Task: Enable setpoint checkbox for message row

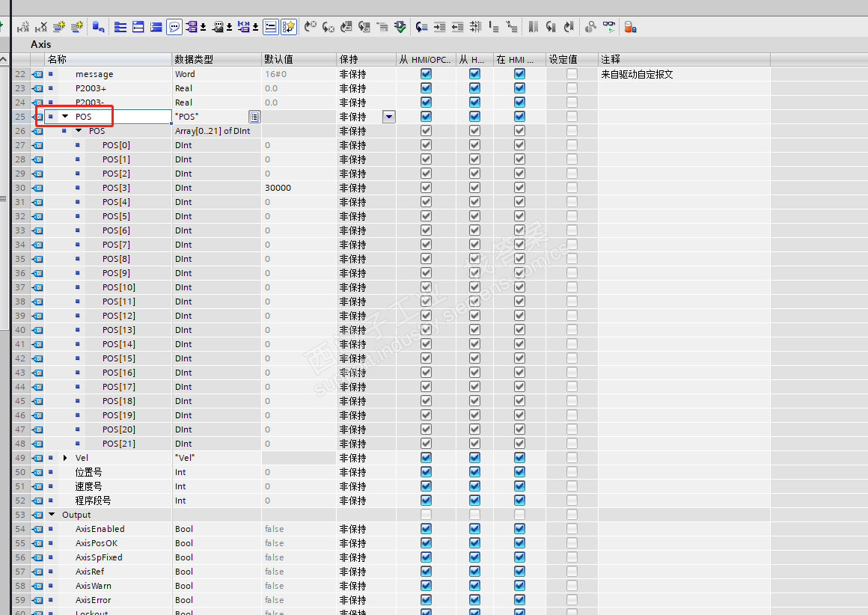Action: [572, 74]
